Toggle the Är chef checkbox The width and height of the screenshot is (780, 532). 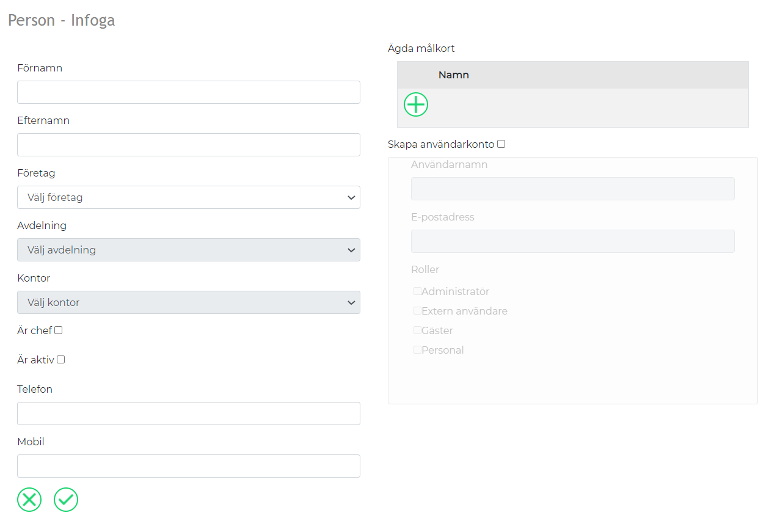tap(59, 330)
